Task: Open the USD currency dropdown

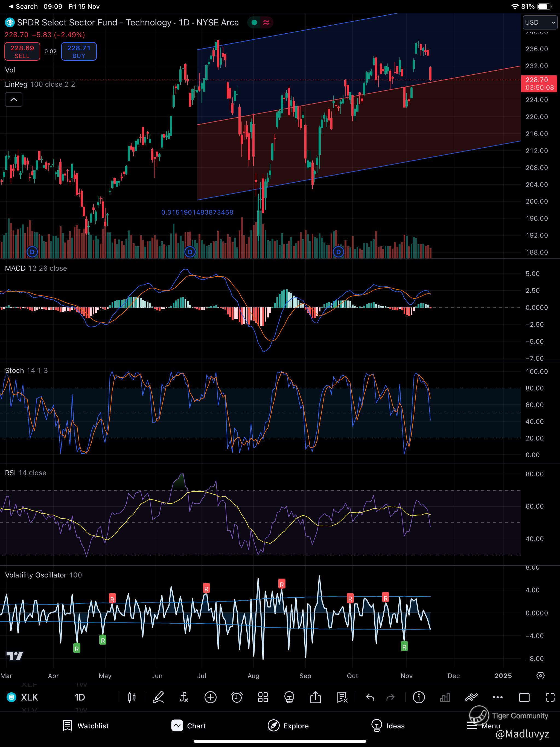Action: [540, 23]
